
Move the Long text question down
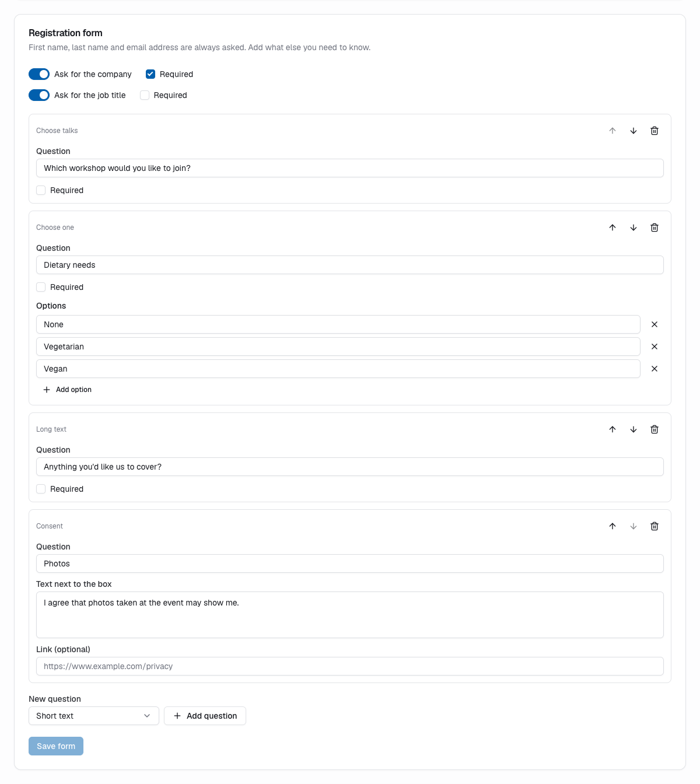pyautogui.click(x=633, y=429)
